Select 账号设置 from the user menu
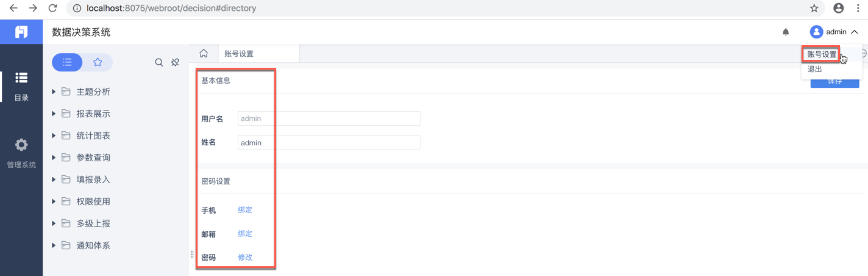868x276 pixels. point(822,54)
